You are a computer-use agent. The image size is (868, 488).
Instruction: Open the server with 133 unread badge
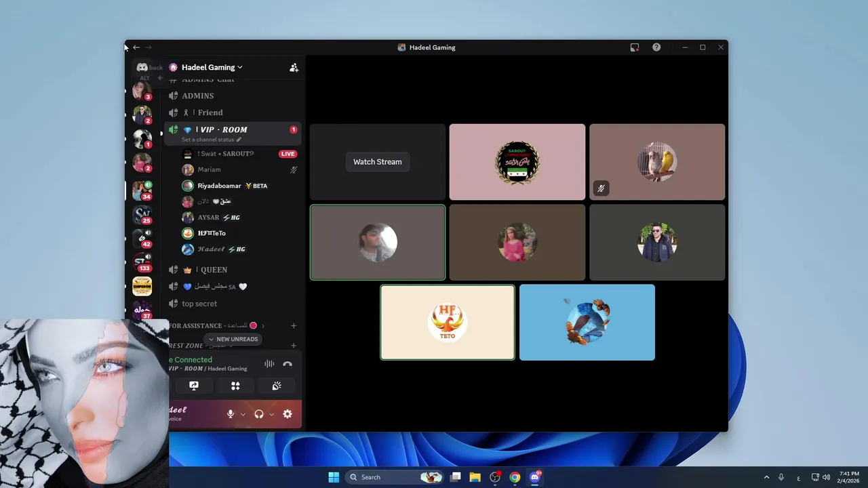(x=142, y=262)
